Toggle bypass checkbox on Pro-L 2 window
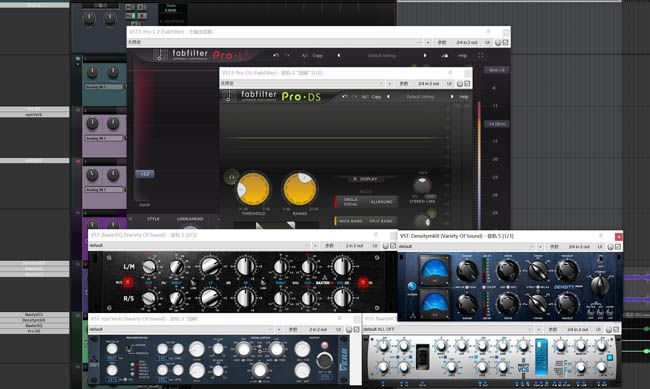The image size is (650, 389). click(x=505, y=42)
